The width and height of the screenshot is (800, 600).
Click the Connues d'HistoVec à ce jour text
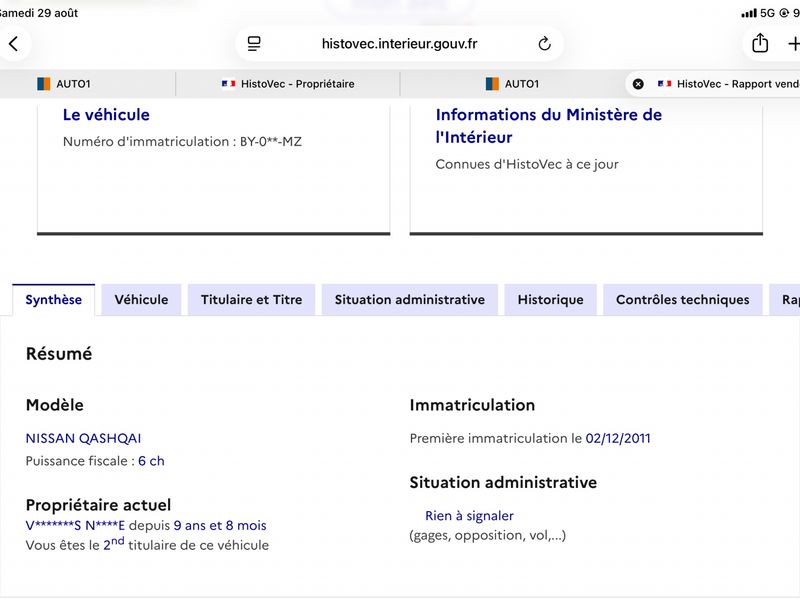click(527, 164)
